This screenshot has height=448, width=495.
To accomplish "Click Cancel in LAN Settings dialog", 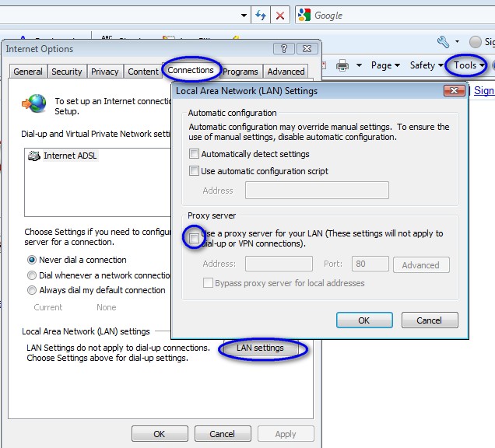I will coord(430,320).
